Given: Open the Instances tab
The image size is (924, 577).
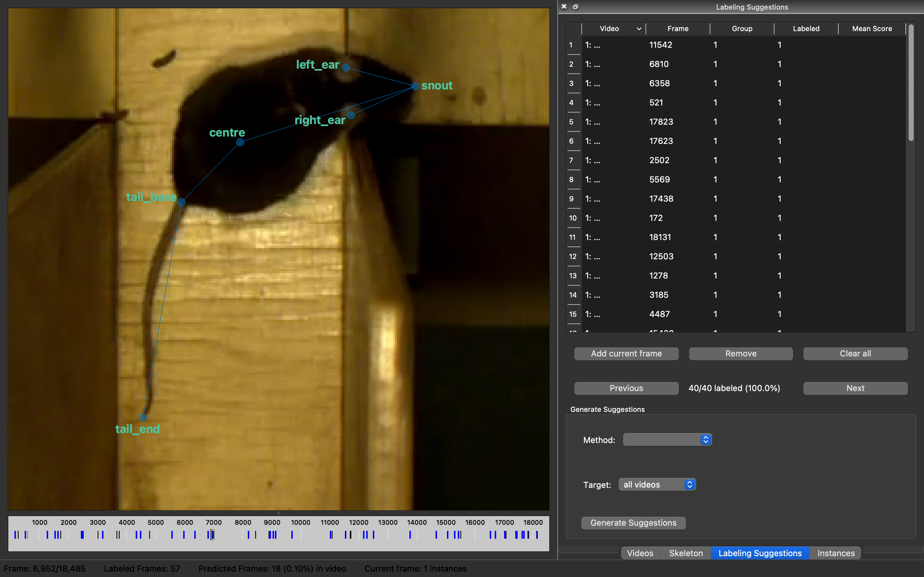Looking at the screenshot, I should (x=835, y=553).
